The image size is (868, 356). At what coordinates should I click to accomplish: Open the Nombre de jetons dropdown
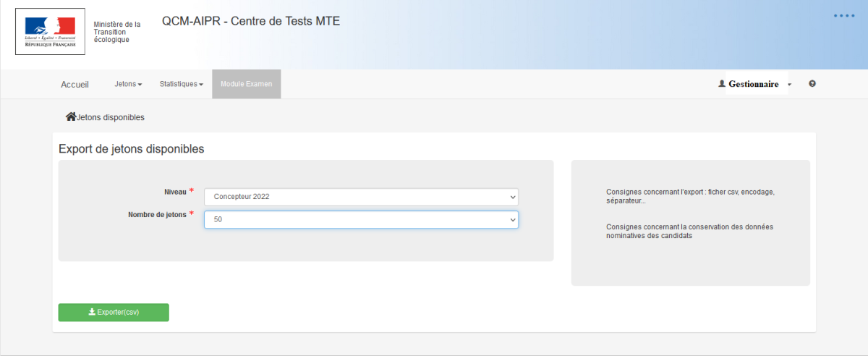pos(361,220)
